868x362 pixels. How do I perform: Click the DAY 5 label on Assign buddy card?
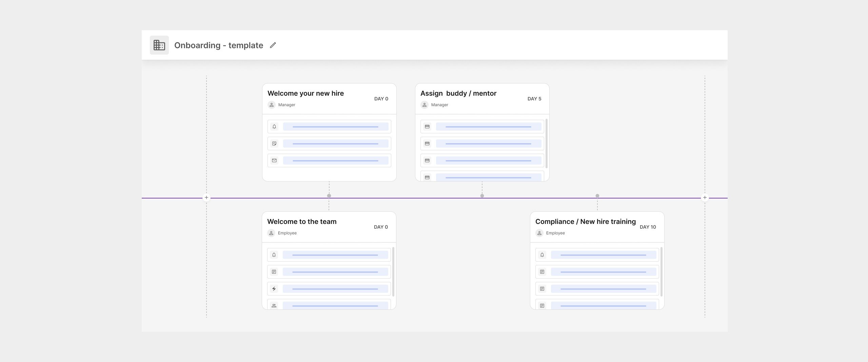click(534, 99)
